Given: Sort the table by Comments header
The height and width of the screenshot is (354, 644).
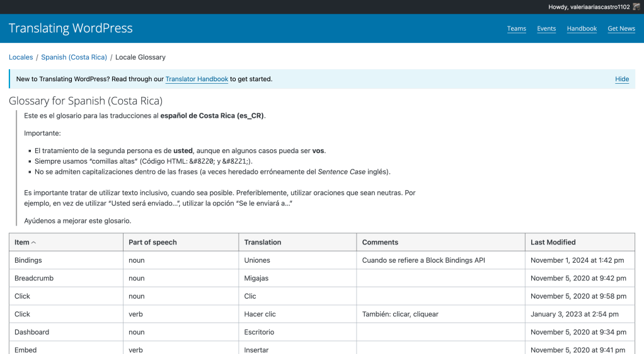Looking at the screenshot, I should click(x=380, y=243).
